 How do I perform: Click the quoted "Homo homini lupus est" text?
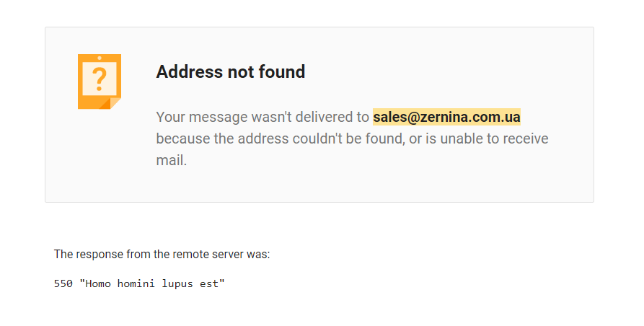coord(152,284)
